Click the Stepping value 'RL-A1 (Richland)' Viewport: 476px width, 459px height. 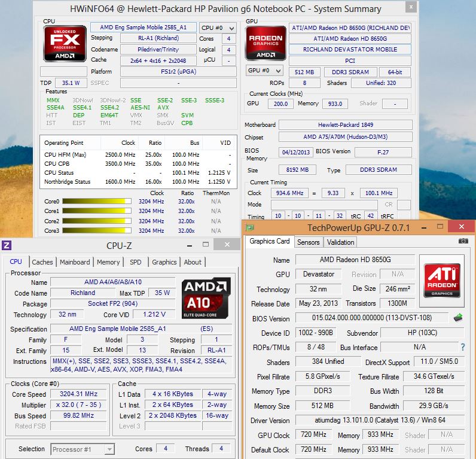[x=158, y=38]
